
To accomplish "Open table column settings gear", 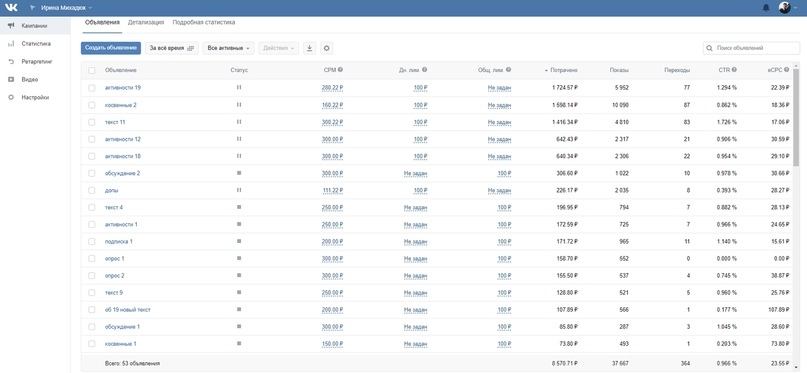I will (x=326, y=48).
